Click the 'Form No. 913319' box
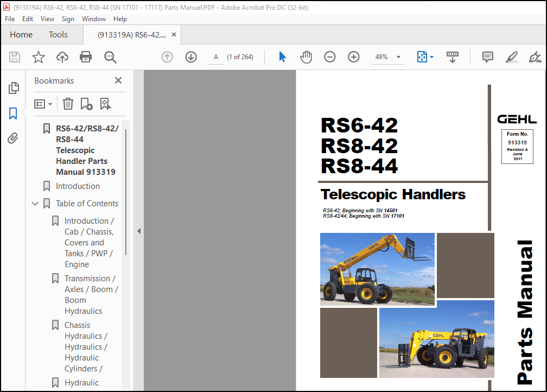Viewport: 547px width, 392px height. pyautogui.click(x=517, y=146)
